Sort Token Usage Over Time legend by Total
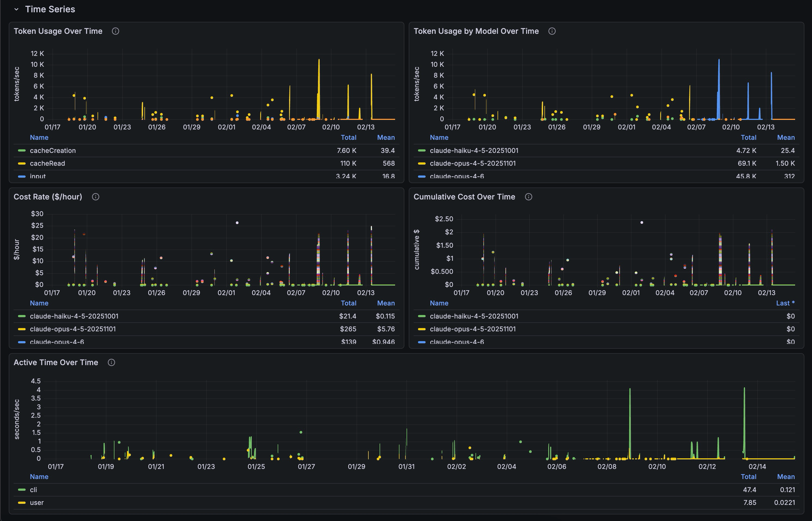Image resolution: width=812 pixels, height=521 pixels. pos(348,138)
